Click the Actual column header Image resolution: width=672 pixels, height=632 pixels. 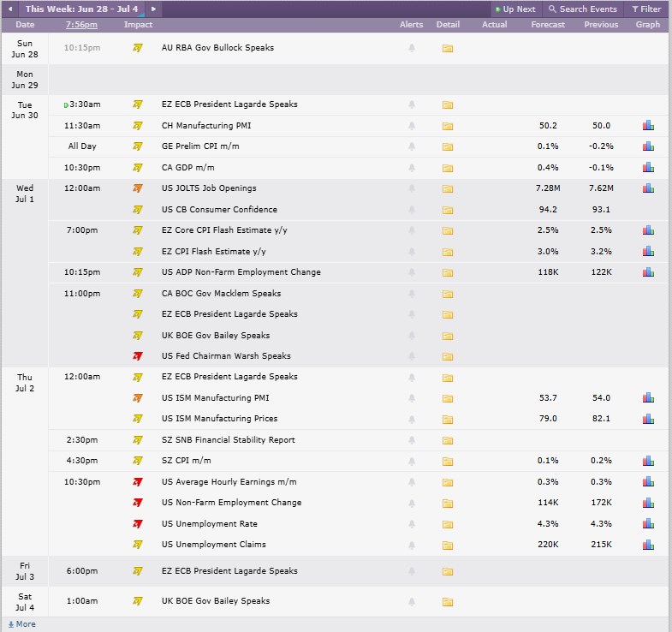[x=494, y=25]
